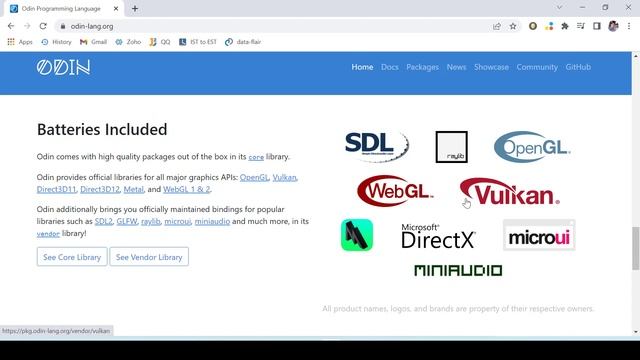Open the News nav item

click(456, 67)
